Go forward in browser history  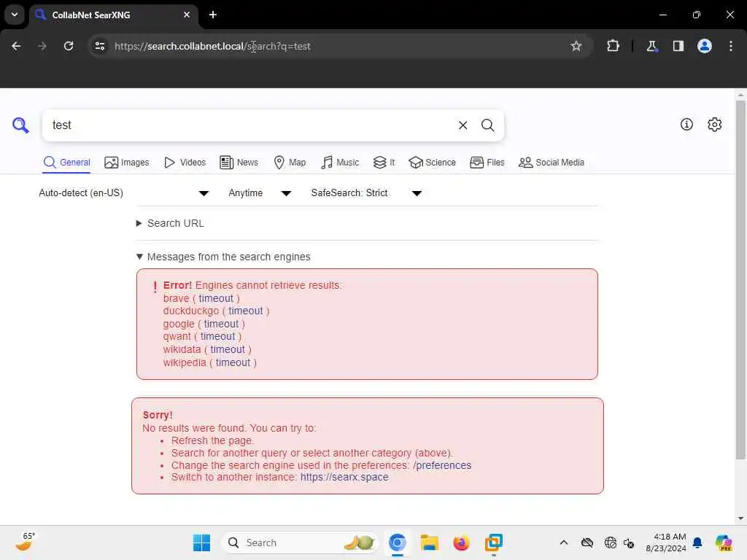[x=42, y=46]
